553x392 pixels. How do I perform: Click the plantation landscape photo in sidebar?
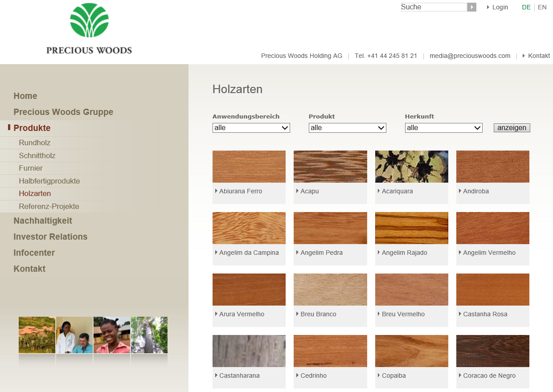click(x=37, y=335)
